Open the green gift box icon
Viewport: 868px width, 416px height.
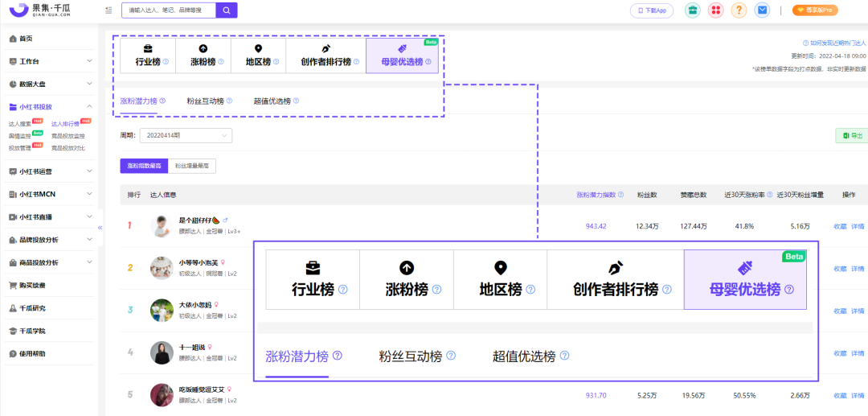pyautogui.click(x=693, y=10)
